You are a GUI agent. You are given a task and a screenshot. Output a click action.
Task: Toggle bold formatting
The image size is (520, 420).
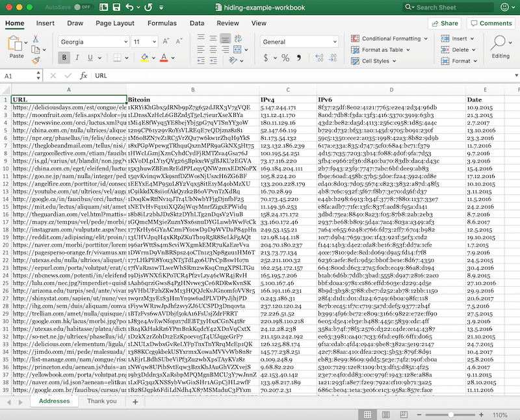(x=63, y=56)
